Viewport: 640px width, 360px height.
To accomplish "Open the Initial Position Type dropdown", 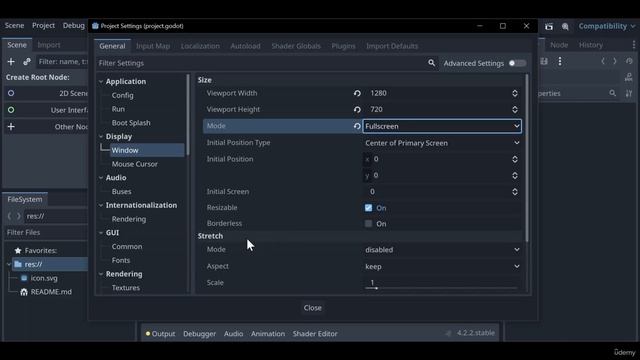I will pos(442,143).
